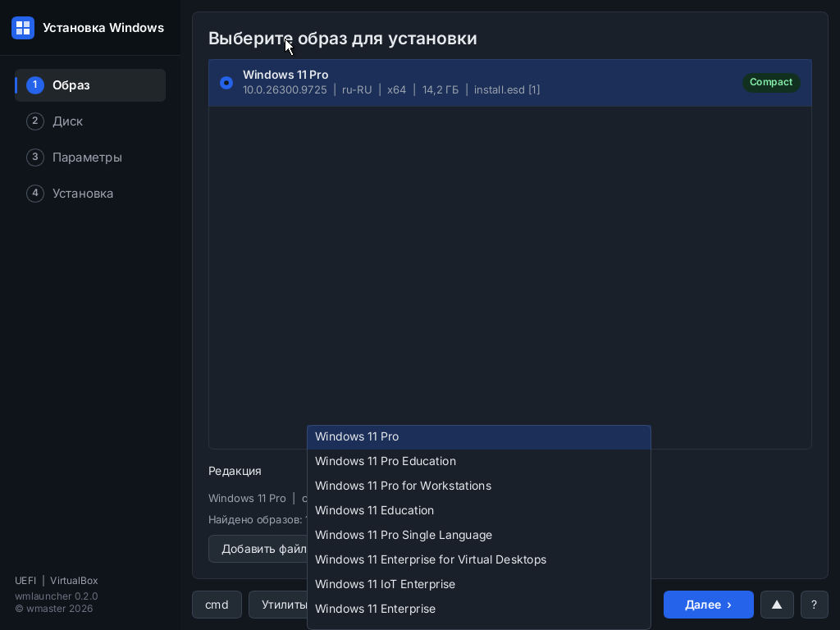The width and height of the screenshot is (840, 630).
Task: Open the Утилиты button
Action: click(279, 605)
